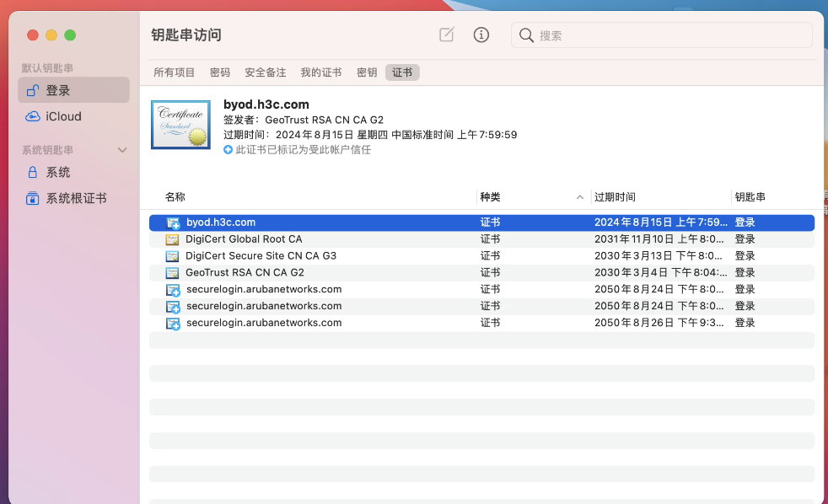The height and width of the screenshot is (504, 828).
Task: Click the new note compose icon
Action: [x=447, y=35]
